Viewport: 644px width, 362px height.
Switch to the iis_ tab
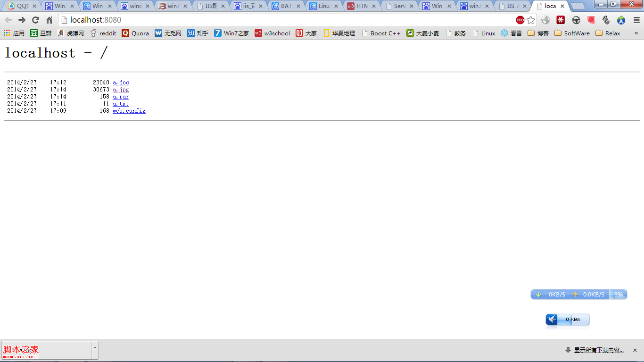(248, 6)
